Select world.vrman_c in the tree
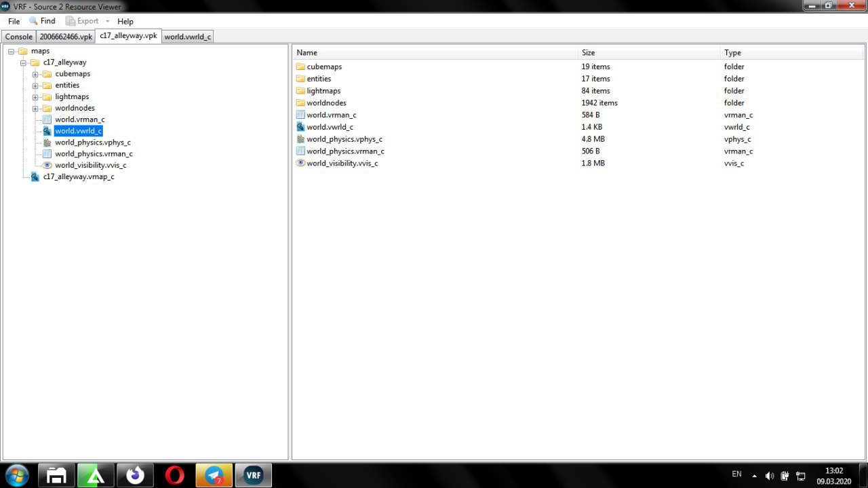 80,119
